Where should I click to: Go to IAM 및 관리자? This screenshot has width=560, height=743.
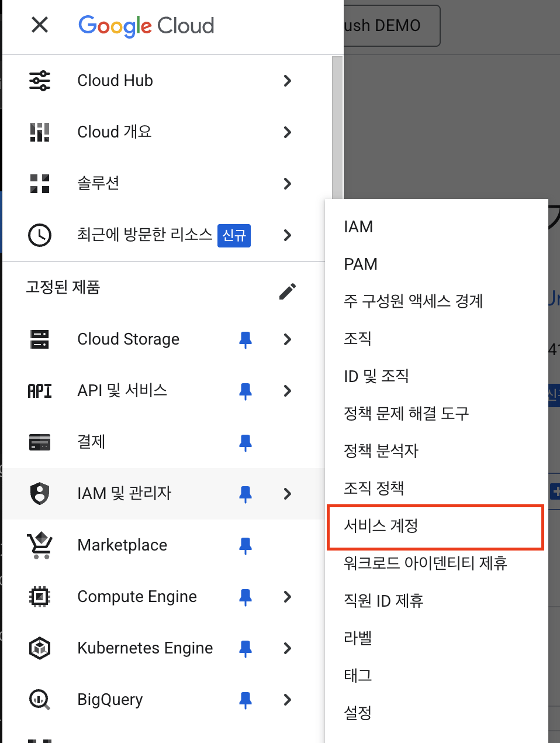(x=125, y=494)
